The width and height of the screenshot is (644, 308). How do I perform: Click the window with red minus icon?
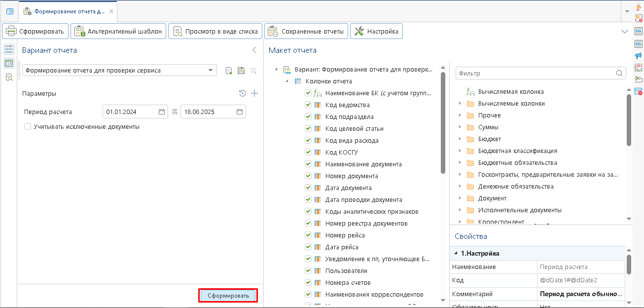[x=639, y=91]
